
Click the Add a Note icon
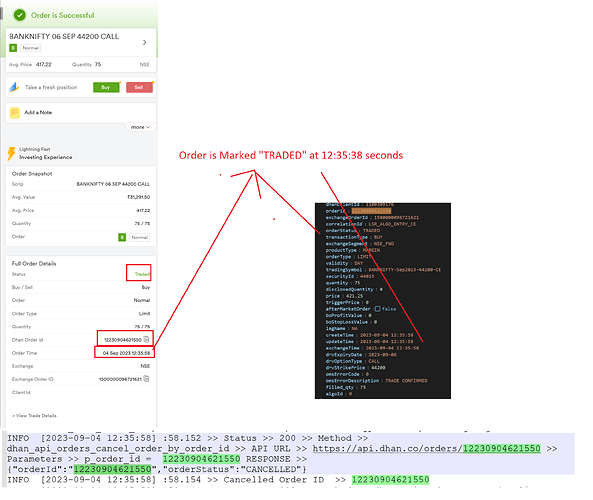pyautogui.click(x=15, y=113)
